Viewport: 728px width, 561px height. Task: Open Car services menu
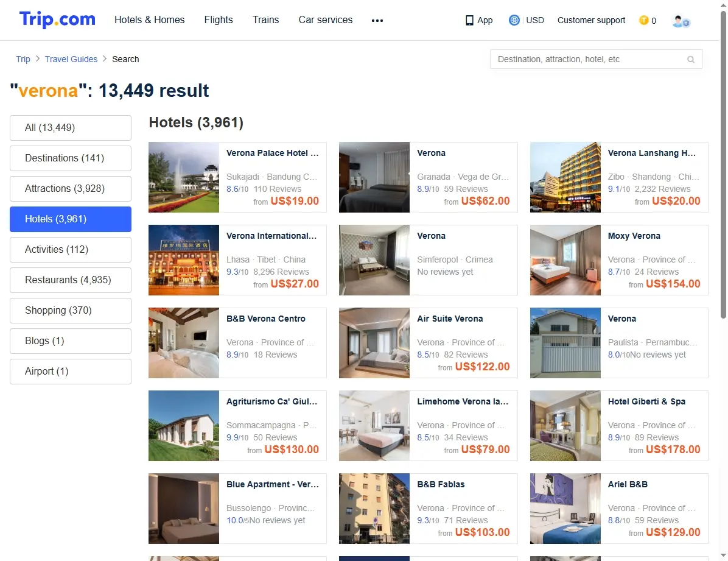click(326, 19)
